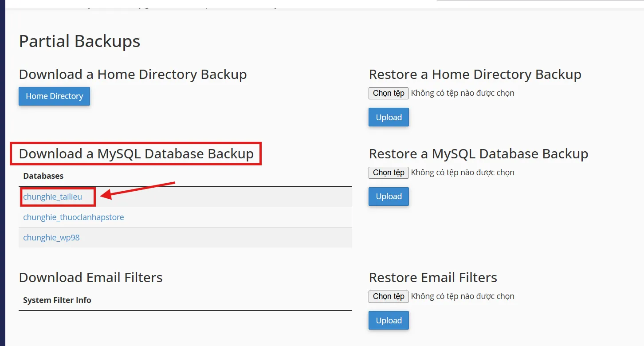The height and width of the screenshot is (346, 644).
Task: Download the chunghie_tailieu database backup
Action: (52, 197)
